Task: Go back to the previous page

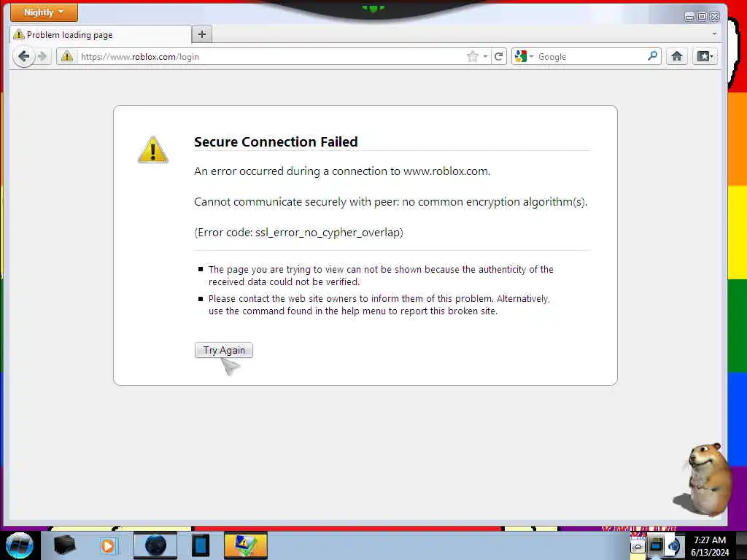Action: pos(24,57)
